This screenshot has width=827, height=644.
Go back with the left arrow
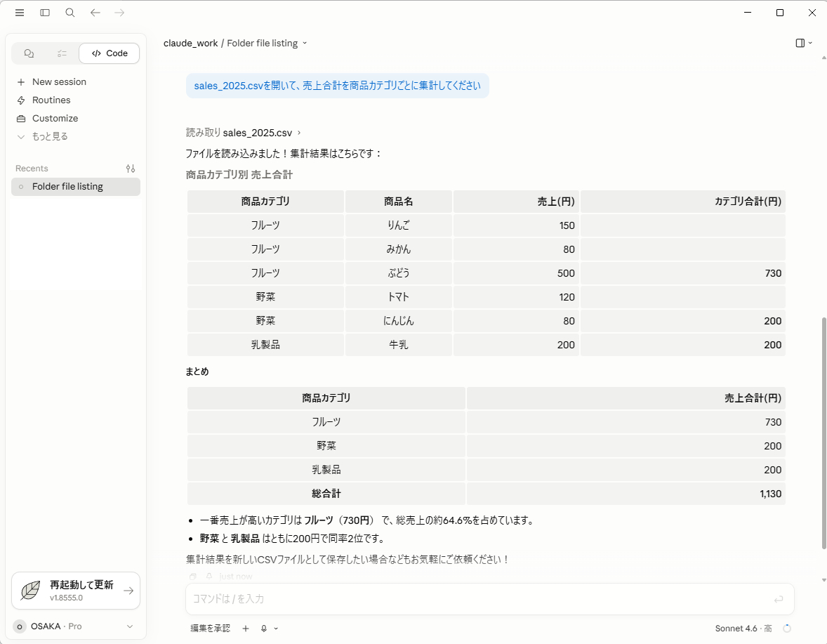(95, 13)
